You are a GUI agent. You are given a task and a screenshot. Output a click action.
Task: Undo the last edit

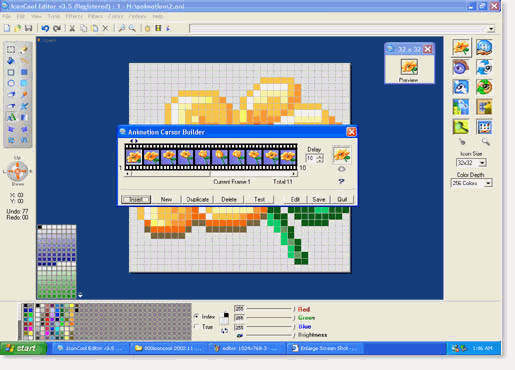point(45,28)
